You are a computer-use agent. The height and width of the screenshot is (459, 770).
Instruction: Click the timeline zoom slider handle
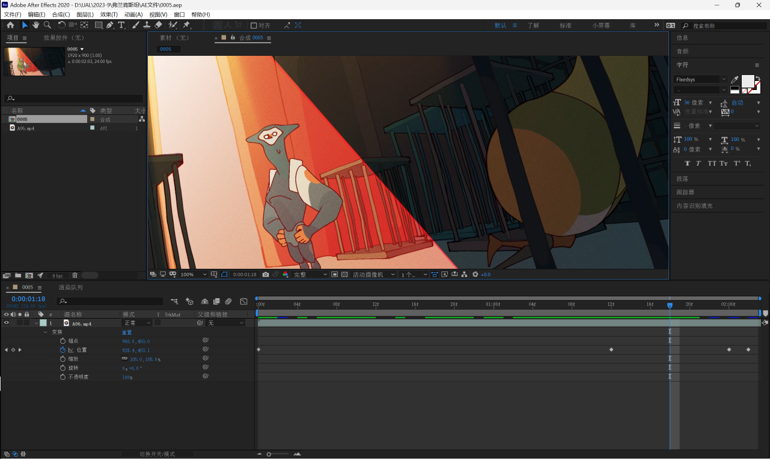(x=269, y=454)
